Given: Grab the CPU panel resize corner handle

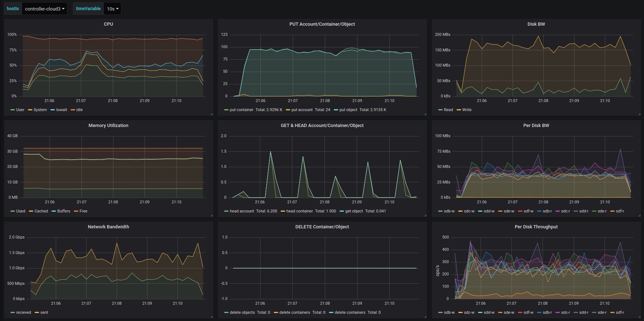Looking at the screenshot, I should point(212,114).
